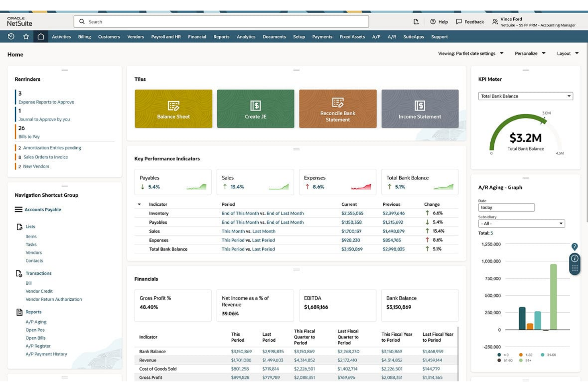Click the Accounts Payable hamburger menu icon
Viewport: 588px width, 392px height.
coord(19,209)
